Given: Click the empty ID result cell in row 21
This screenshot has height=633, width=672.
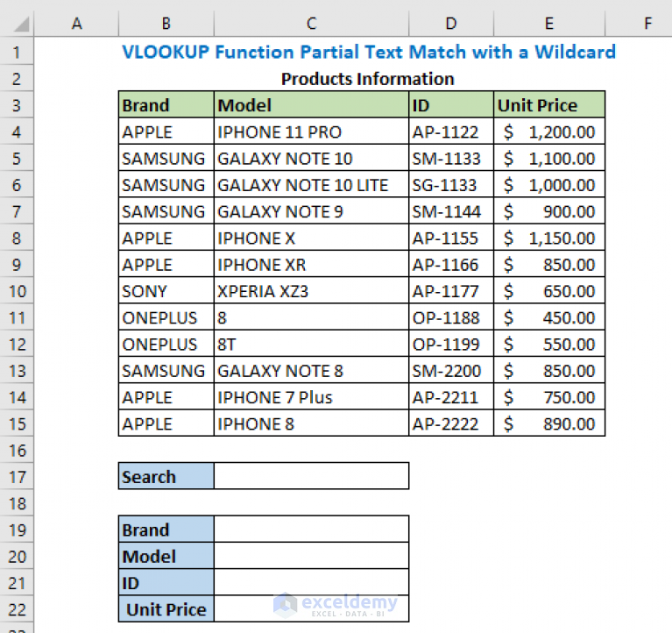Looking at the screenshot, I should click(x=312, y=582).
